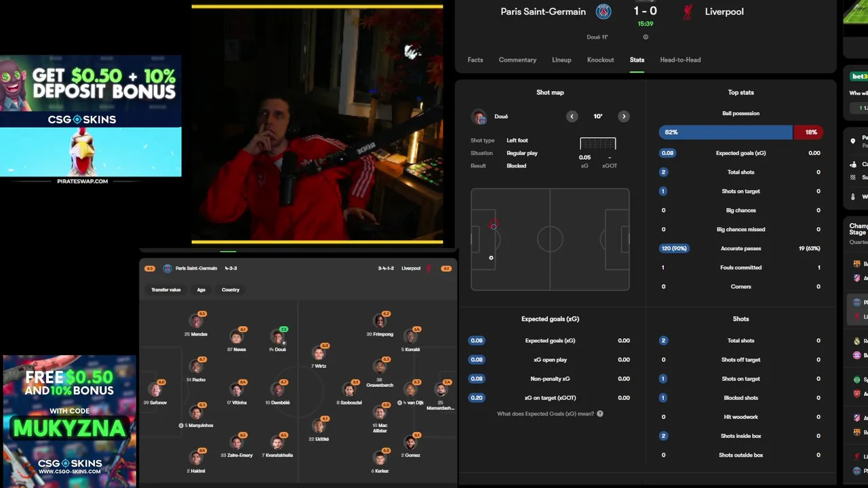This screenshot has width=868, height=488.
Task: Go to previous shot in shot map
Action: (x=572, y=117)
